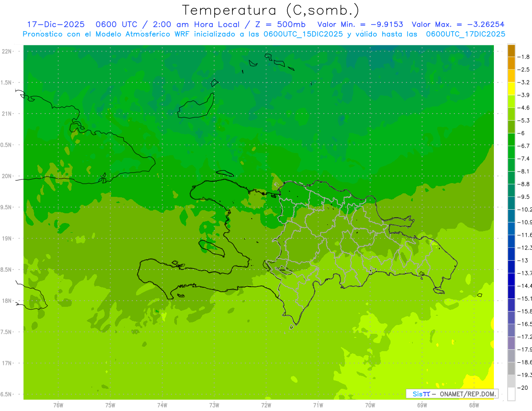Click the -7.4 value on color scale
532x411 pixels.
524,158
